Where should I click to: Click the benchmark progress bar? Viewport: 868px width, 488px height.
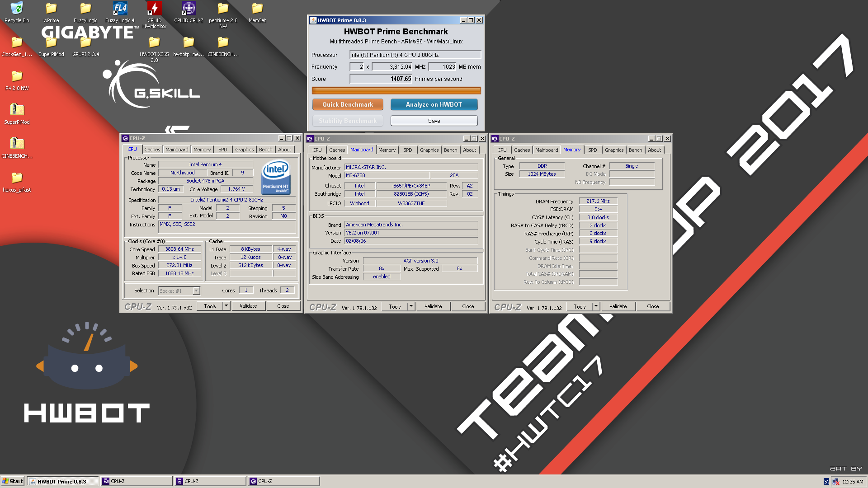click(x=396, y=90)
